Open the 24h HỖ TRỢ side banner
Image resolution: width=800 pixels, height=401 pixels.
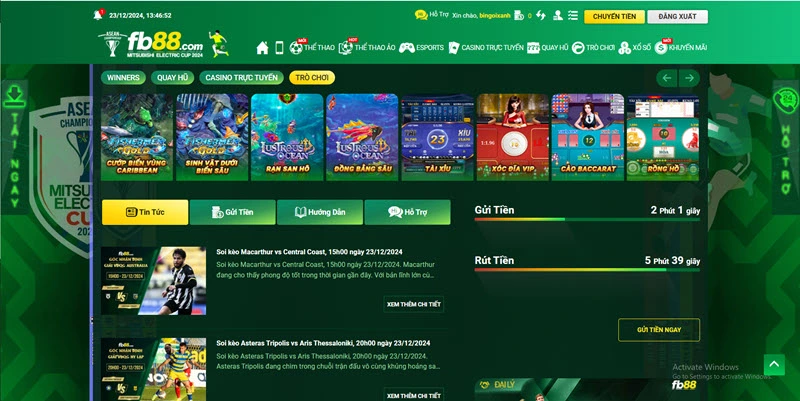pyautogui.click(x=786, y=146)
